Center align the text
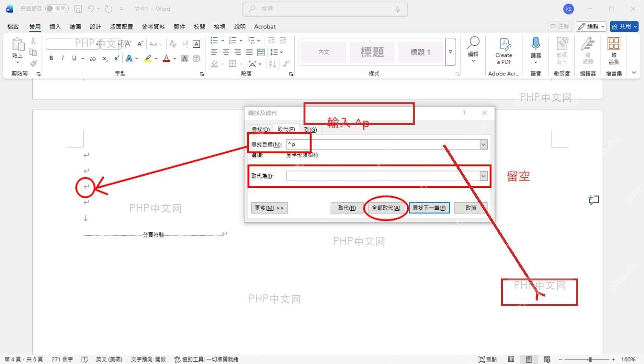This screenshot has width=644, height=364. coord(226,52)
